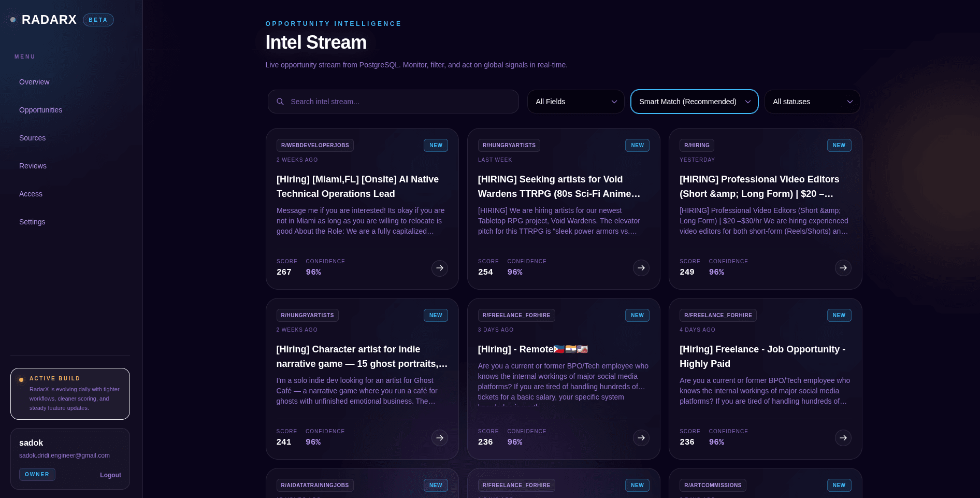Open the All statuses filter dropdown
The image size is (980, 498).
(812, 102)
